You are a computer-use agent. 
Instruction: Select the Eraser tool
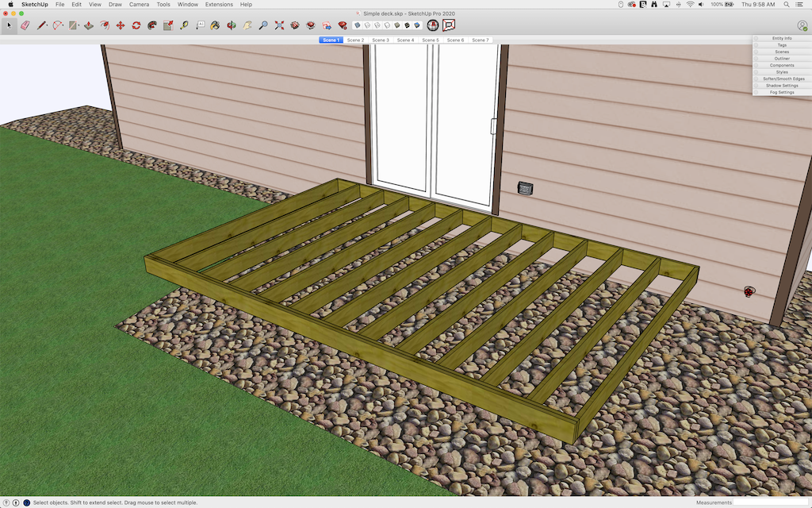(25, 25)
